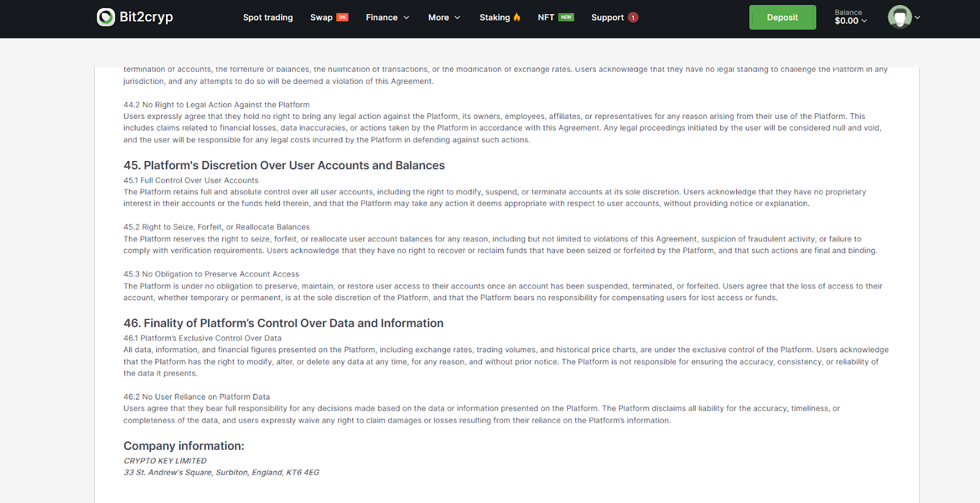The image size is (980, 503).
Task: Go to the Swap menu item
Action: [x=321, y=17]
